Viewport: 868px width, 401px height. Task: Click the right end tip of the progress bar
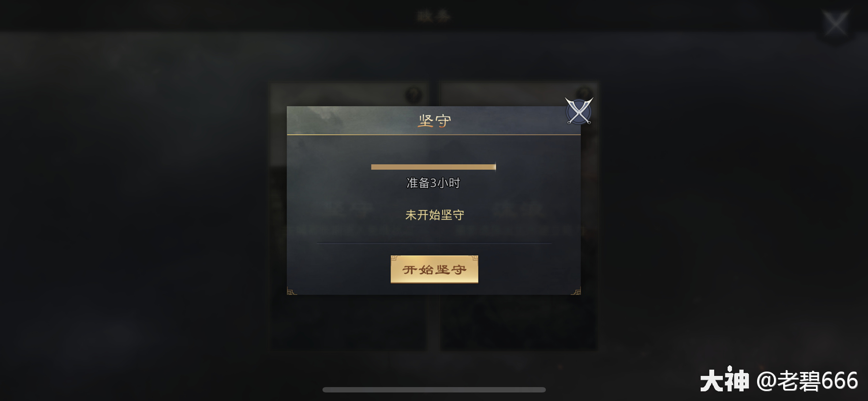495,167
